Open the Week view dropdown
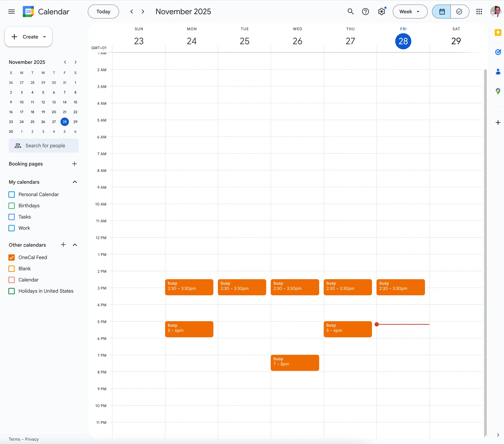Viewport: 504px width, 444px height. click(x=410, y=11)
